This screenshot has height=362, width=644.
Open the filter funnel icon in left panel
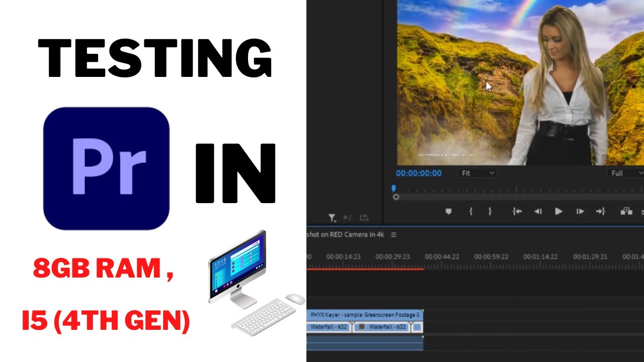click(x=332, y=218)
